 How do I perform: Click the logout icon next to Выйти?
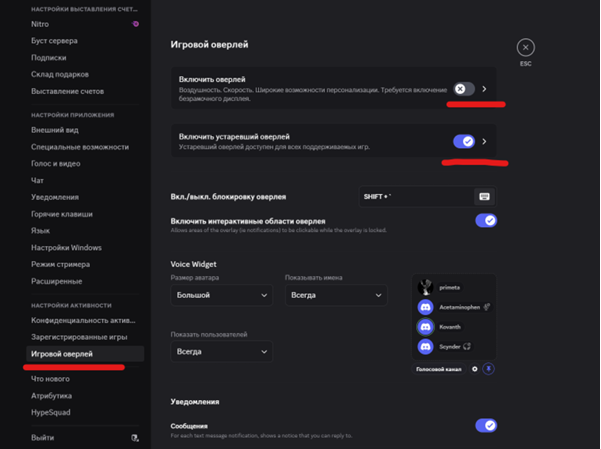[135, 438]
